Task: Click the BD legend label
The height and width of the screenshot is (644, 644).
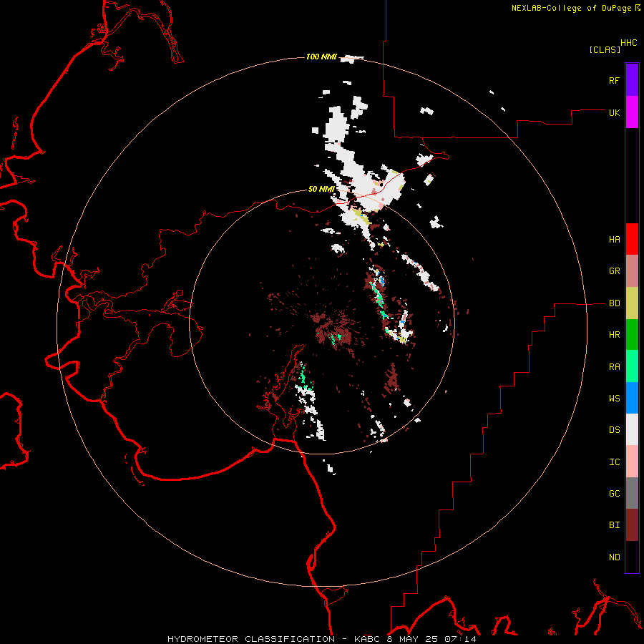Action: 614,303
